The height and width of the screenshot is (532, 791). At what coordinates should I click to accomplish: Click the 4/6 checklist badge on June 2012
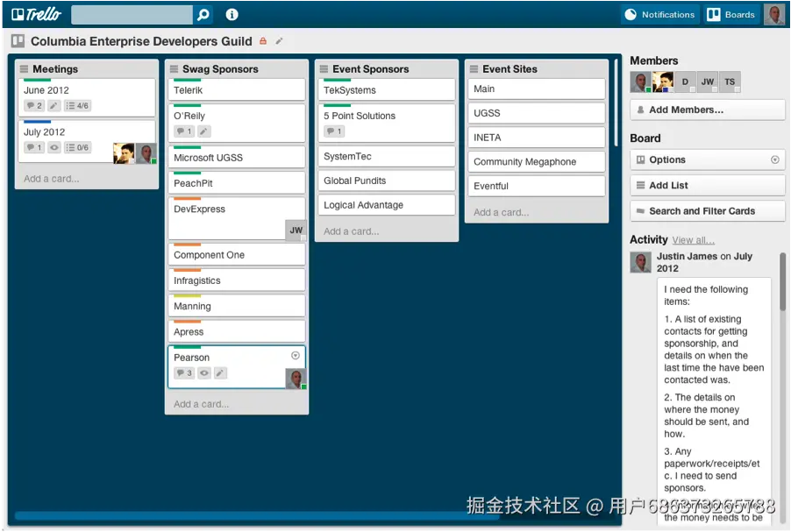tap(77, 105)
